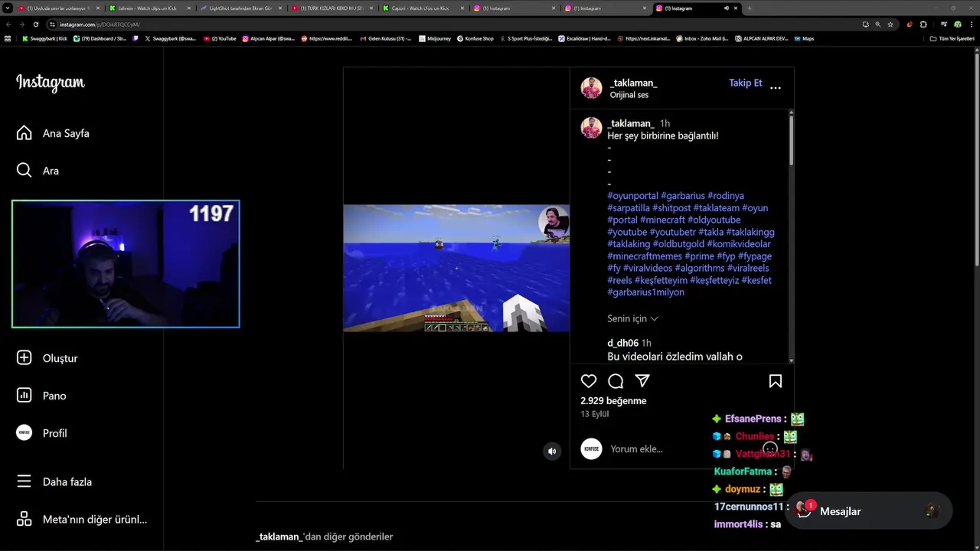Play the Minecraft boat video
Image resolution: width=980 pixels, height=551 pixels.
coord(456,268)
